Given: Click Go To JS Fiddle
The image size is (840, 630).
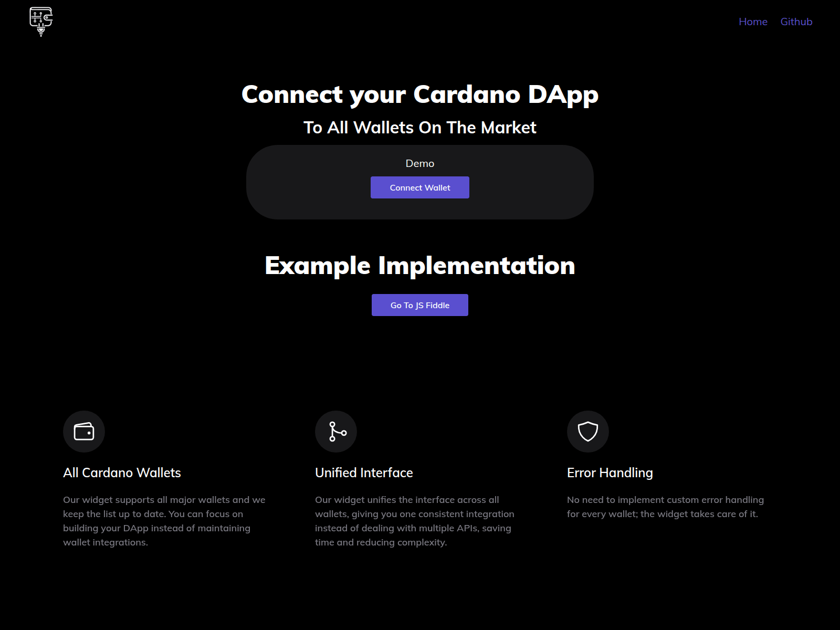Looking at the screenshot, I should 419,304.
